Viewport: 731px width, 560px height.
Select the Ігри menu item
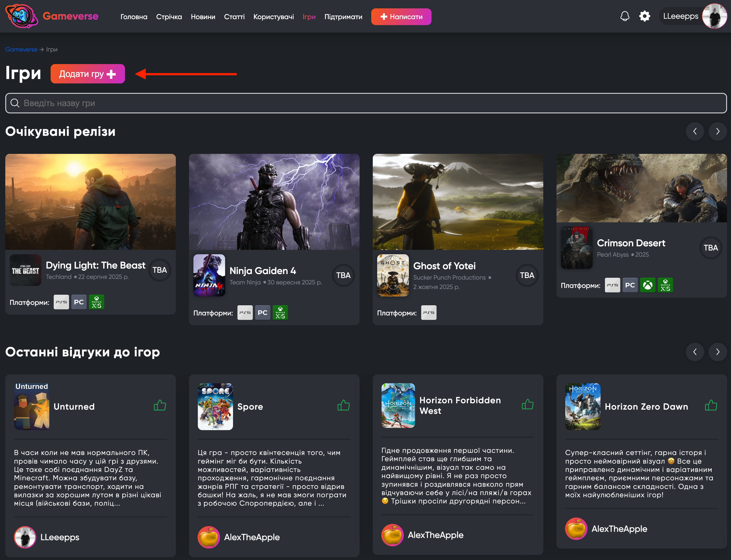coord(309,17)
